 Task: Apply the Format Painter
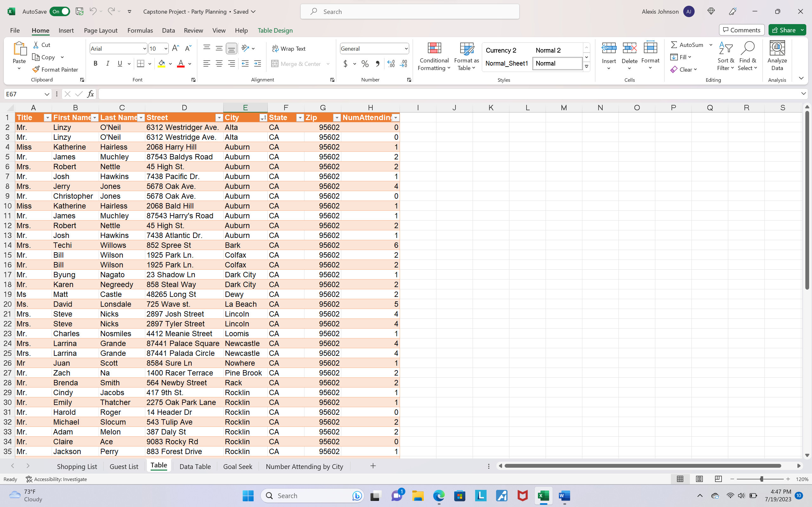coord(56,69)
